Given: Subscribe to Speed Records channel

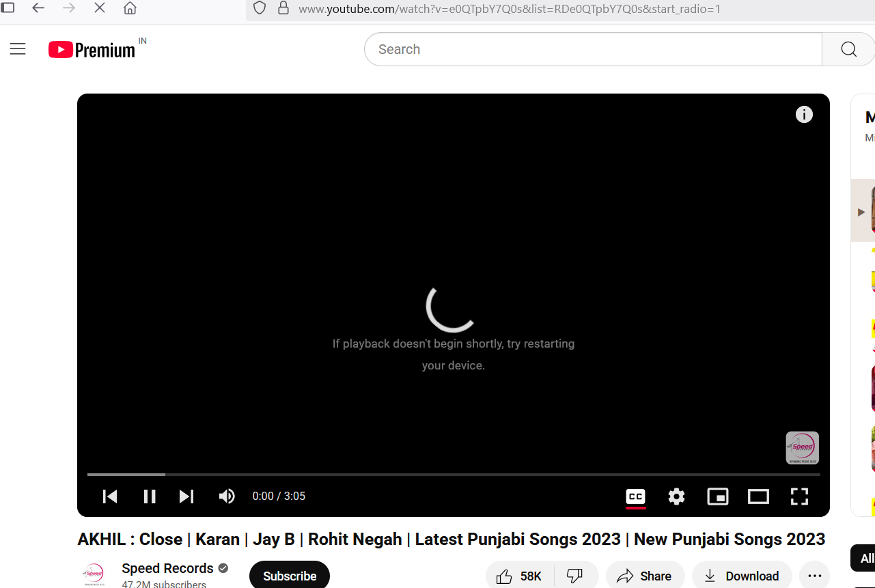Looking at the screenshot, I should [x=290, y=576].
